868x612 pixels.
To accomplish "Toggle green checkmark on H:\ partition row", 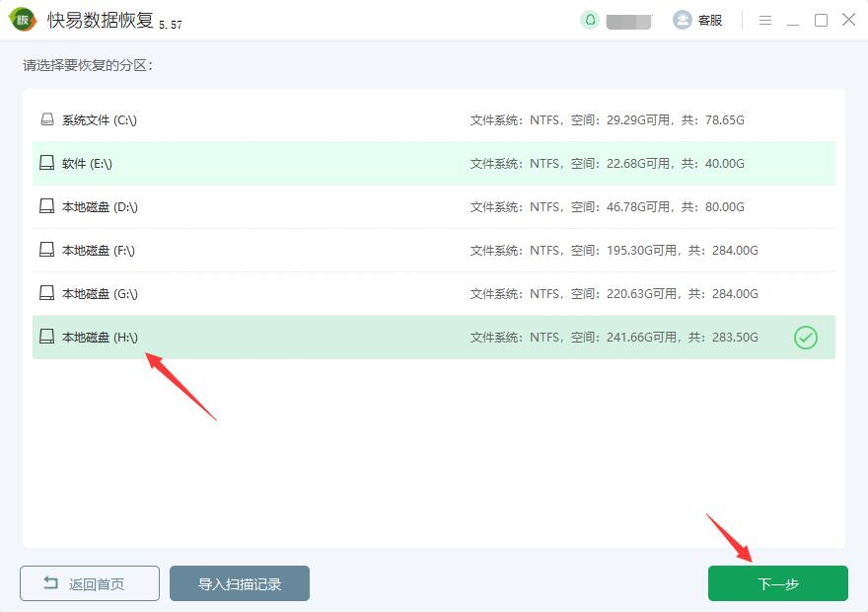I will coord(806,339).
